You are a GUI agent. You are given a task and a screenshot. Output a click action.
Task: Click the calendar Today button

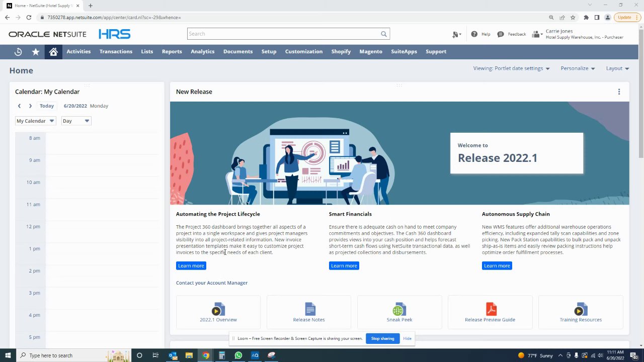click(47, 106)
